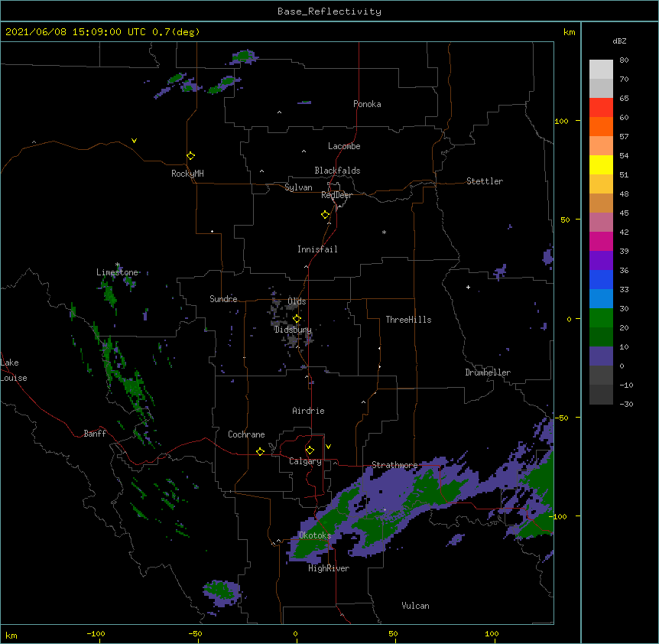Select the yellow legend swatch below 54
This screenshot has width=659, height=644.
click(601, 164)
